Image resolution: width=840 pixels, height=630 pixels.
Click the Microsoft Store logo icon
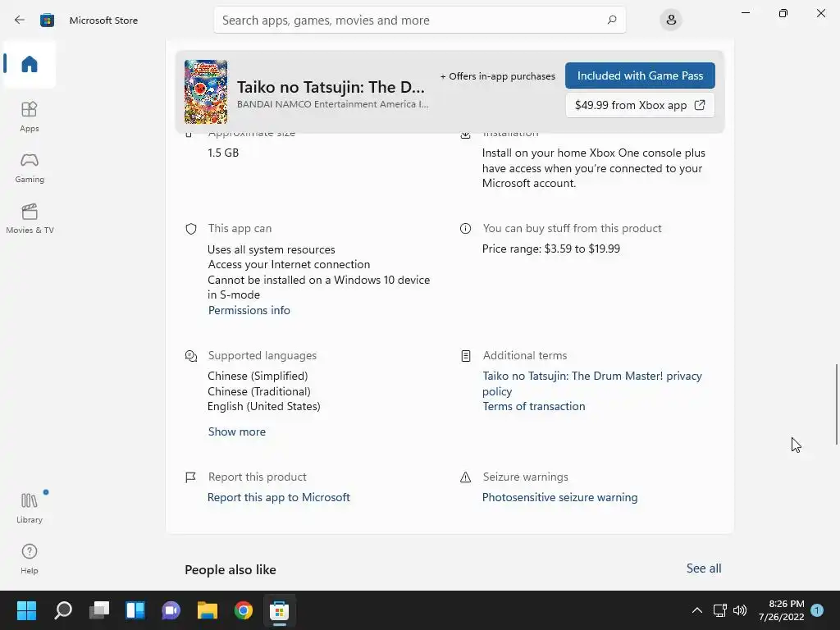47,20
